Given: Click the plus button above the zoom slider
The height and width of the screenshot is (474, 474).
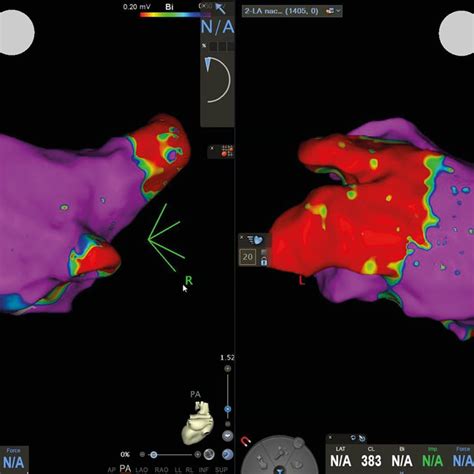Looking at the screenshot, I should pos(228,369).
